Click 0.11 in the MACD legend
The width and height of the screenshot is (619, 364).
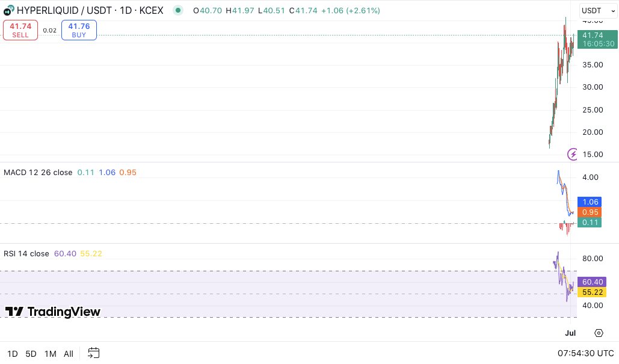85,173
